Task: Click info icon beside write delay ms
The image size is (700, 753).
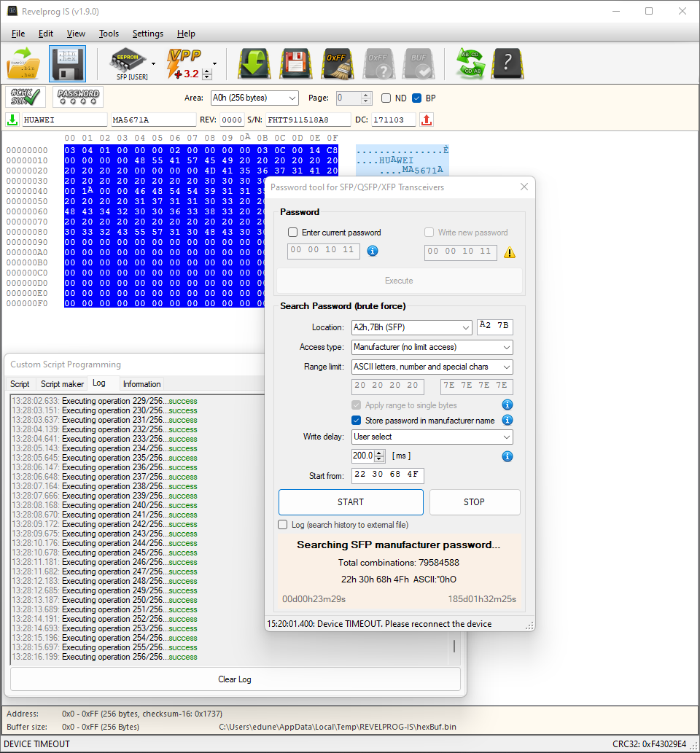Action: (x=507, y=456)
